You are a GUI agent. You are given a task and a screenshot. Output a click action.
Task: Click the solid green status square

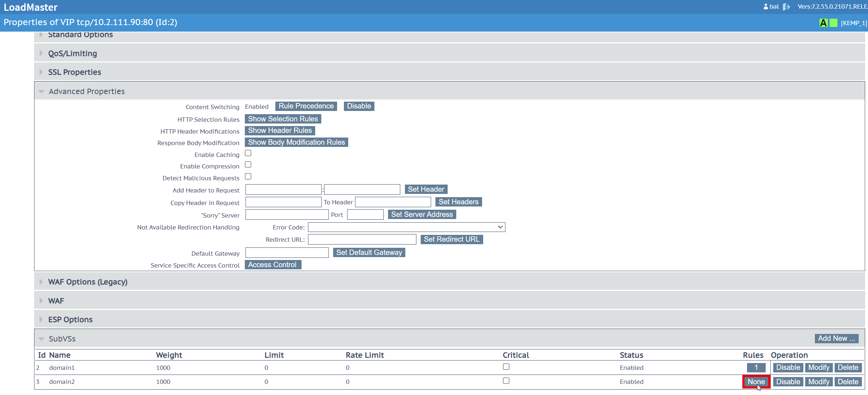pos(834,23)
